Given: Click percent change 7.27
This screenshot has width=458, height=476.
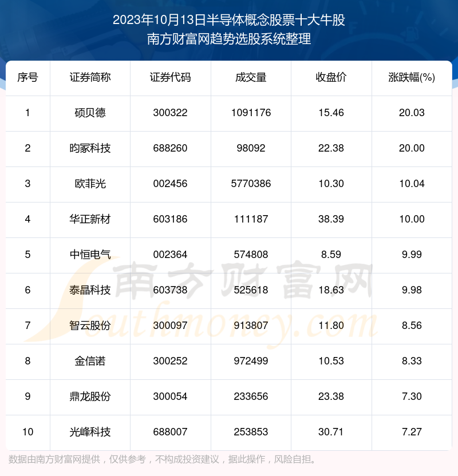Looking at the screenshot, I should tap(412, 432).
